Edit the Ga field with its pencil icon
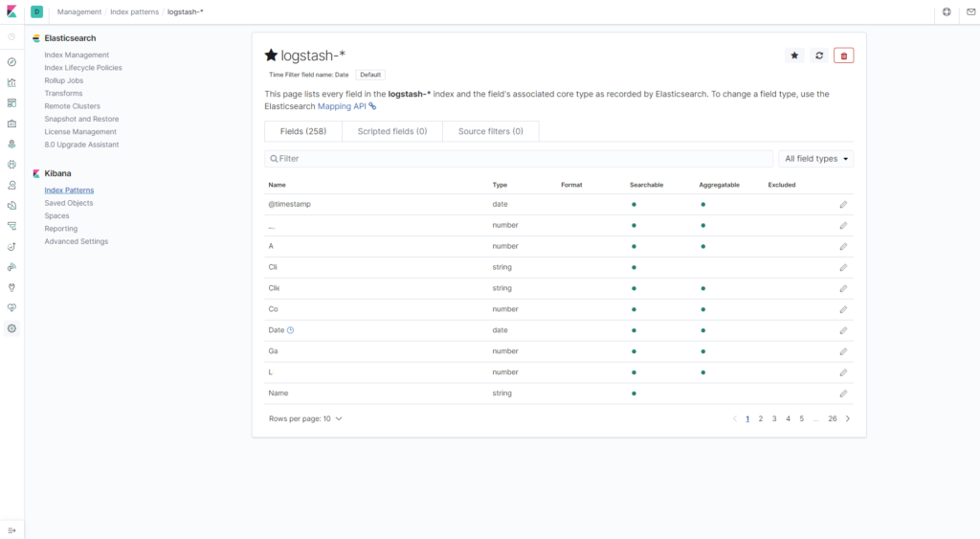Screen dimensions: 980x539 coord(843,351)
